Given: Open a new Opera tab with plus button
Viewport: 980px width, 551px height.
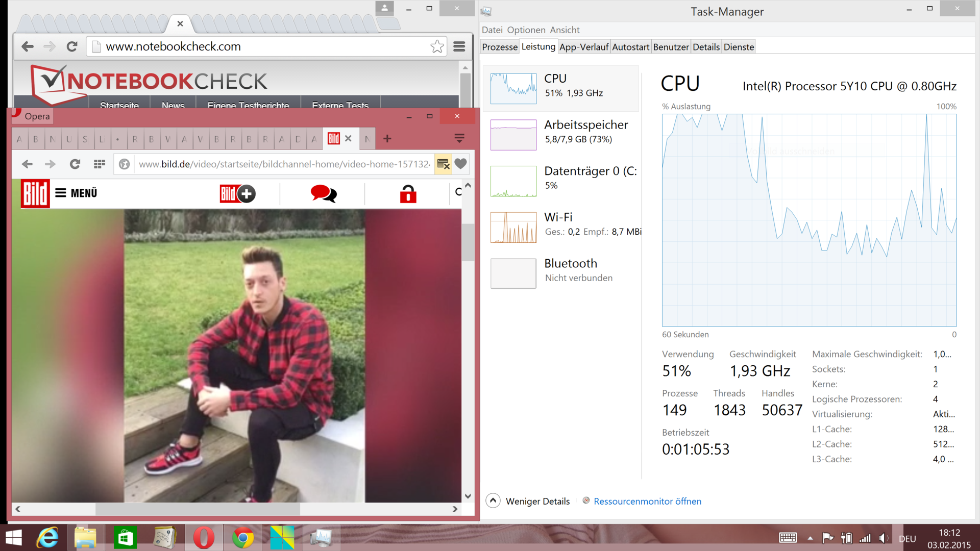Looking at the screenshot, I should [x=387, y=138].
